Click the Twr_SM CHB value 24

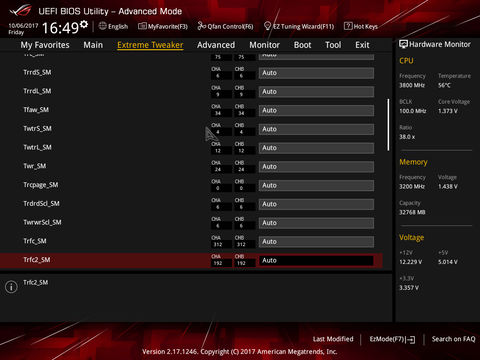point(241,170)
